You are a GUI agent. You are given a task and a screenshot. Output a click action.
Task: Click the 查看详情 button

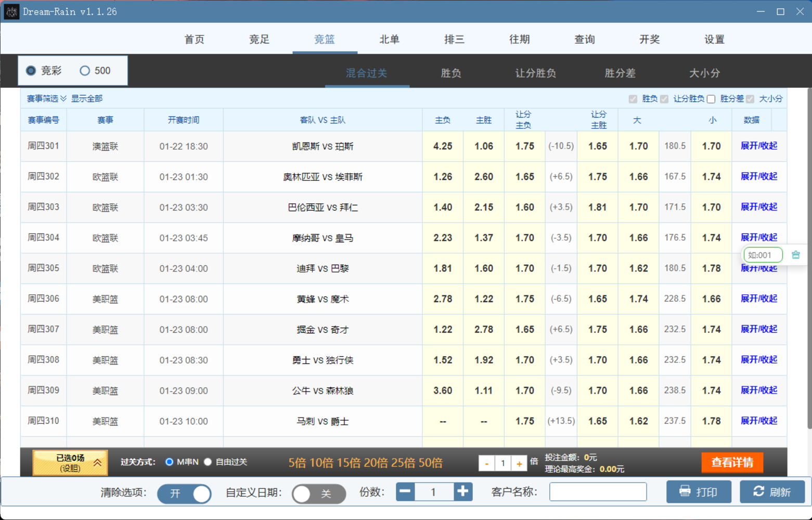732,462
